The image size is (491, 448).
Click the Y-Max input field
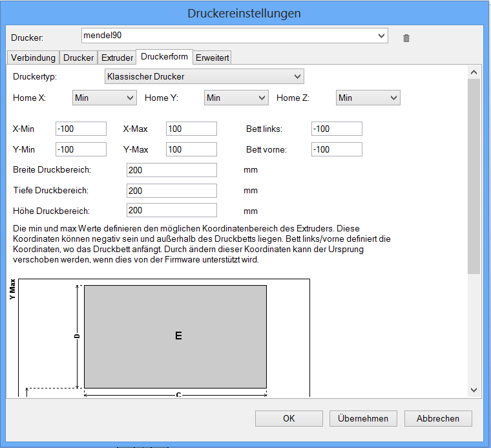coord(191,149)
